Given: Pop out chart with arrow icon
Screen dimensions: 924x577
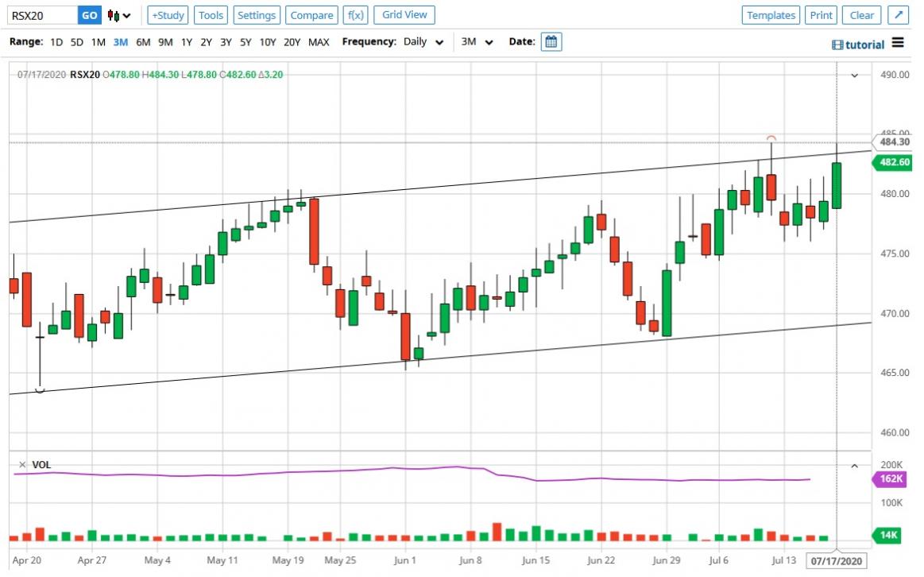Looking at the screenshot, I should coord(897,15).
